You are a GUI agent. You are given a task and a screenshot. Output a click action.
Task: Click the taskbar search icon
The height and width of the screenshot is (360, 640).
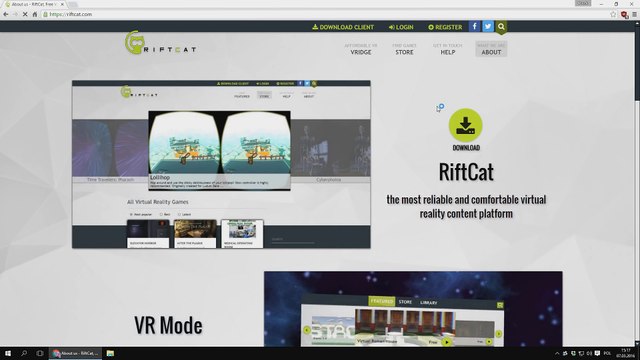(24, 353)
